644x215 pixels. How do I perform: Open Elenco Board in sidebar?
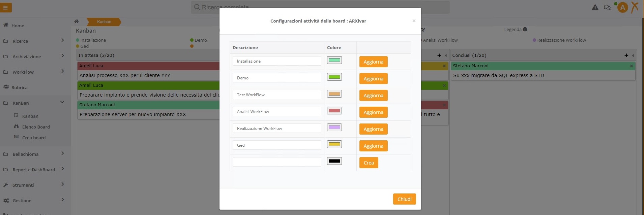36,127
